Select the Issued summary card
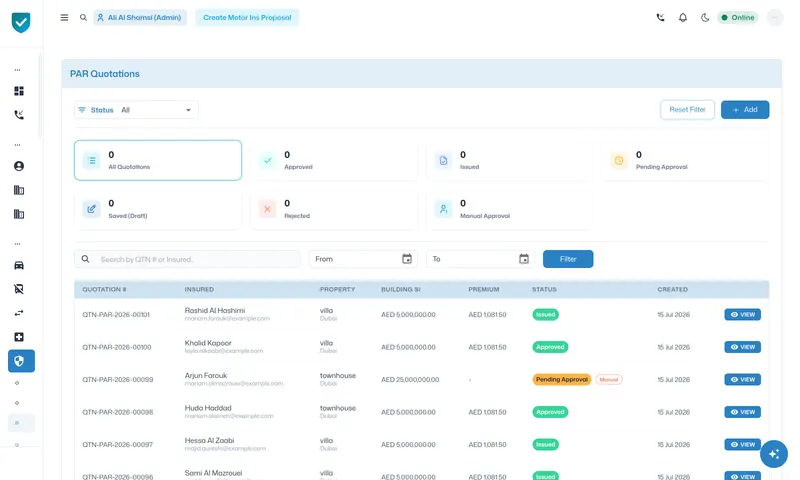Image resolution: width=800 pixels, height=480 pixels. pyautogui.click(x=510, y=160)
